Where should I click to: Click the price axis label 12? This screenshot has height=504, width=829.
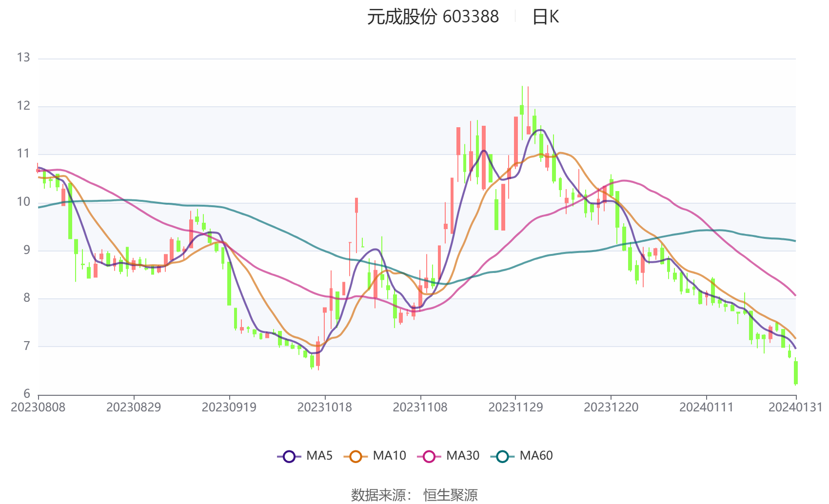tap(23, 106)
